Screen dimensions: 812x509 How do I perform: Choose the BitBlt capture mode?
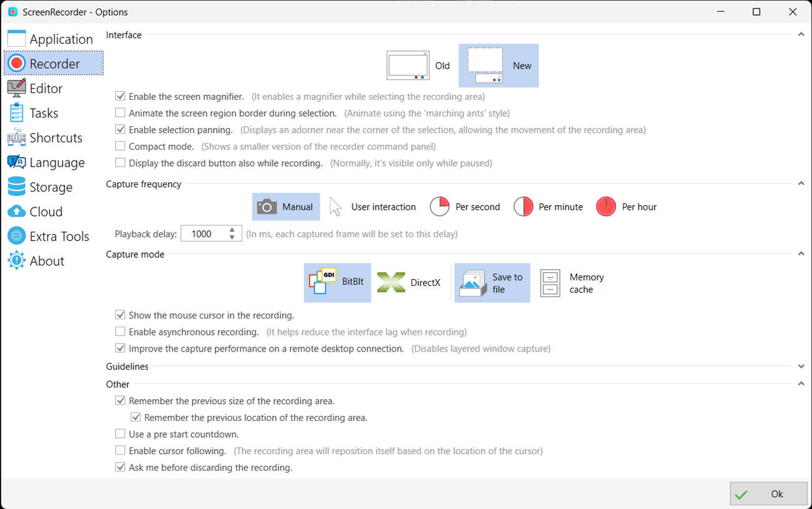tap(337, 282)
